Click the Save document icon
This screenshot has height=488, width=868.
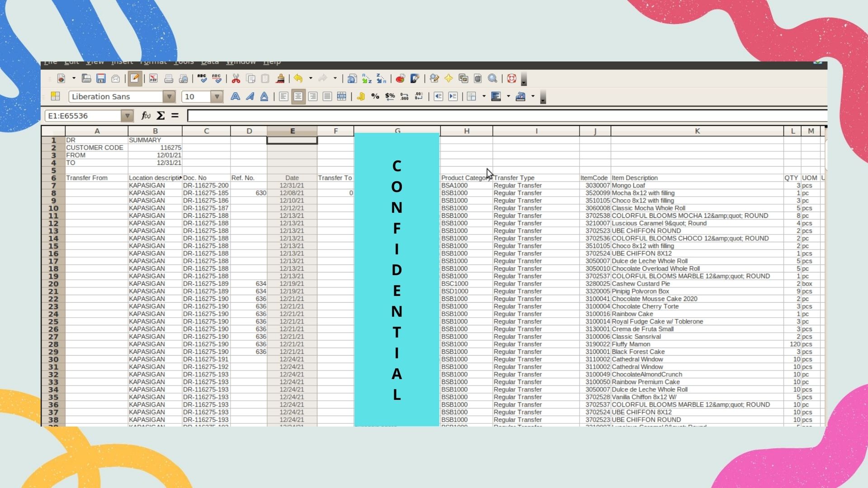click(101, 79)
